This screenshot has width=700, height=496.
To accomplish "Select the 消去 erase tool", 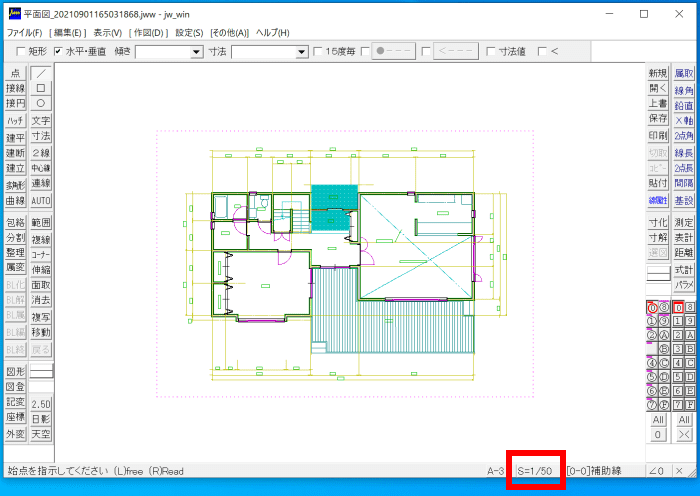I will pyautogui.click(x=41, y=300).
